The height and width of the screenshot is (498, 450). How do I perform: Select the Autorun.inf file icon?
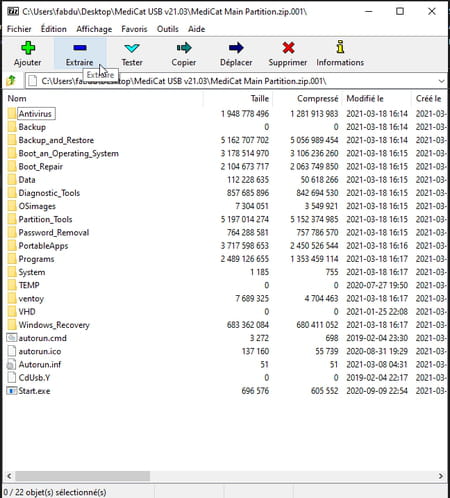tap(12, 364)
